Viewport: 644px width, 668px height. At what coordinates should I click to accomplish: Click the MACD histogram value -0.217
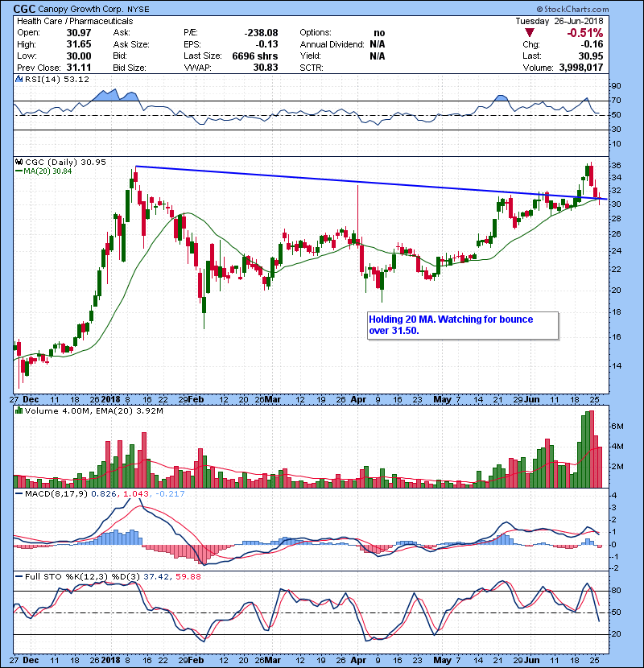(x=170, y=494)
